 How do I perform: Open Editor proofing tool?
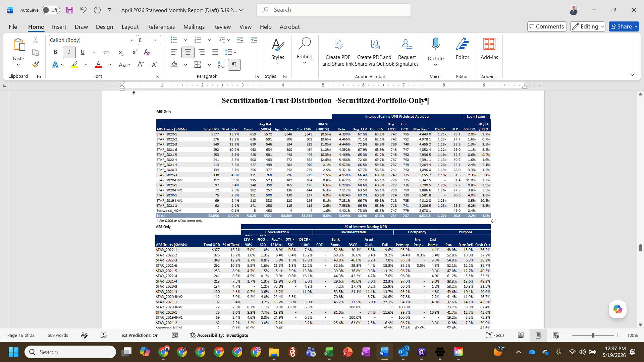click(x=462, y=49)
